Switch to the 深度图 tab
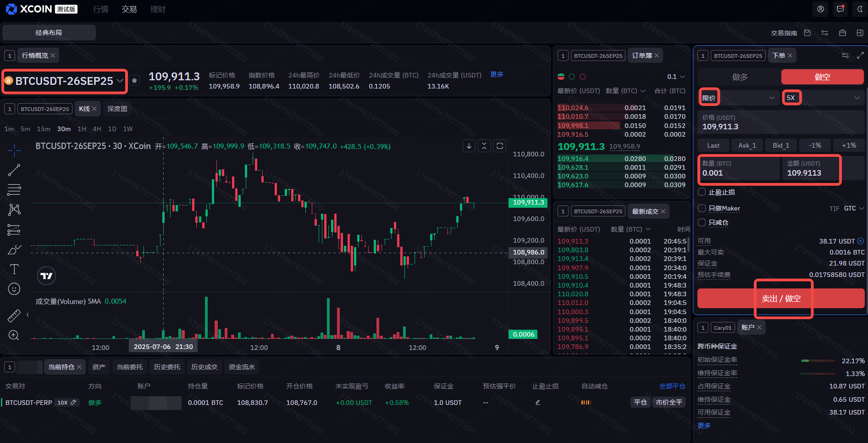This screenshot has height=443, width=868. [117, 109]
